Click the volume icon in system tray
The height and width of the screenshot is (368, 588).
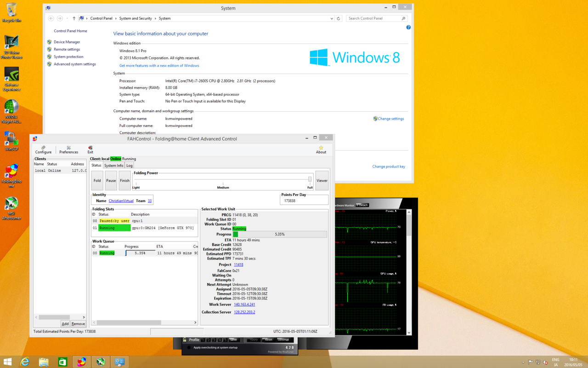[x=545, y=362]
